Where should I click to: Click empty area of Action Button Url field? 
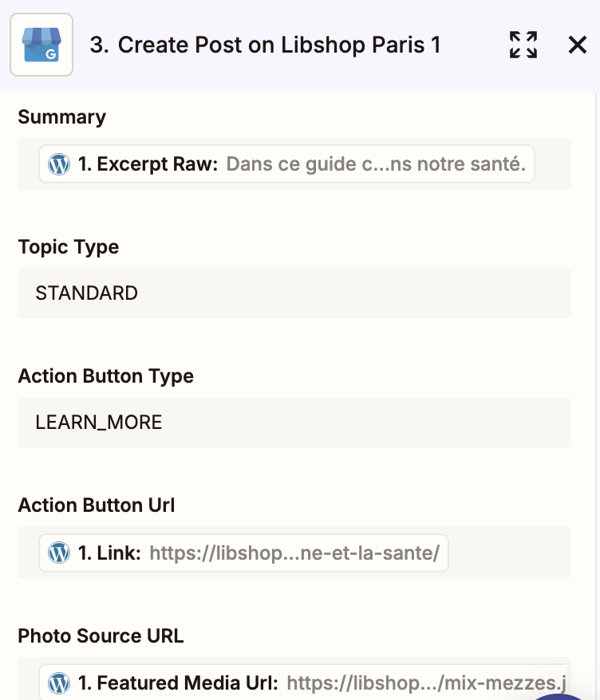pos(509,553)
